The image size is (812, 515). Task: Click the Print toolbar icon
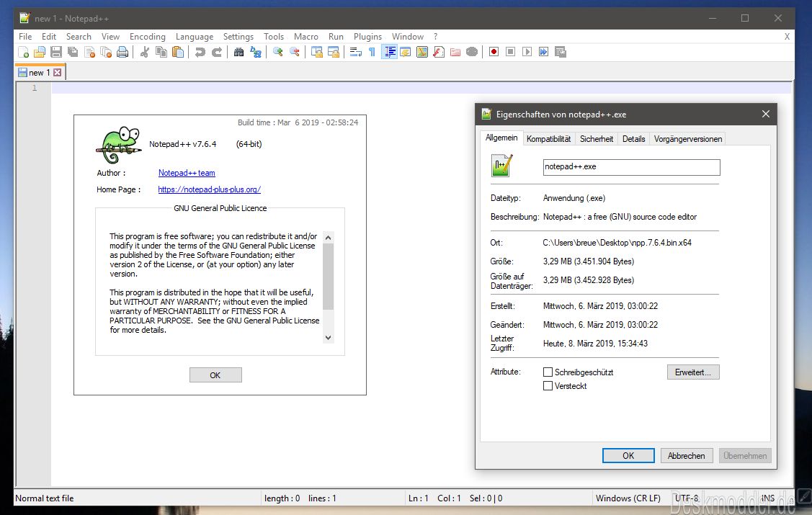[x=122, y=52]
